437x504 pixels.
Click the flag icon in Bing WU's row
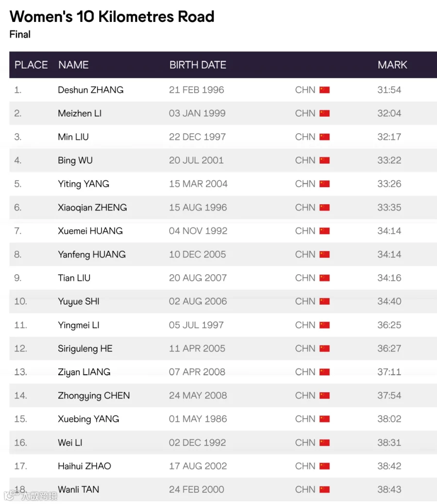pyautogui.click(x=325, y=160)
